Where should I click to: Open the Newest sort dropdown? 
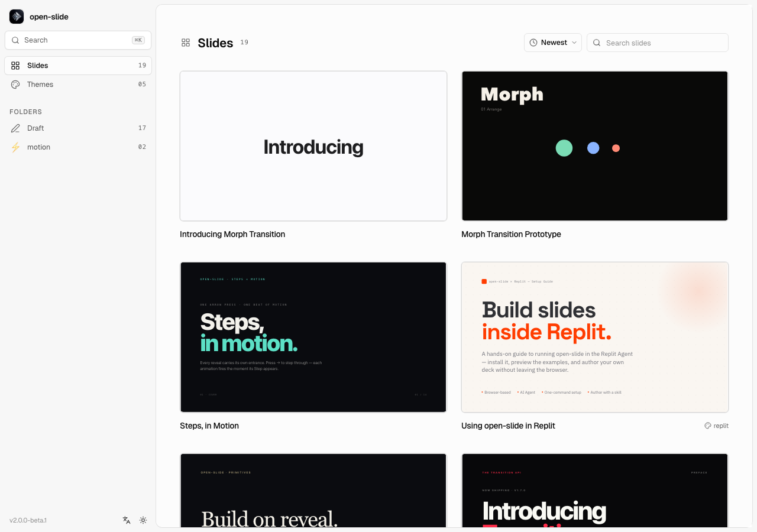tap(553, 43)
